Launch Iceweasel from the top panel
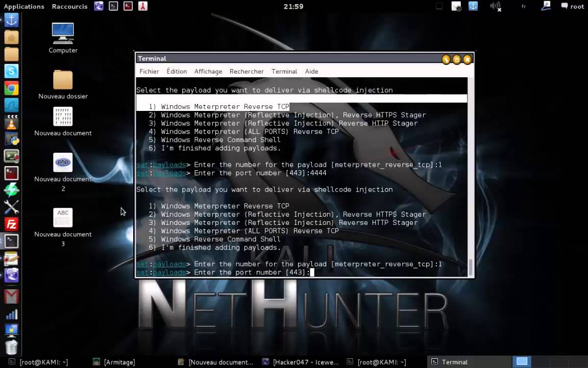This screenshot has width=588, height=368. (x=99, y=6)
